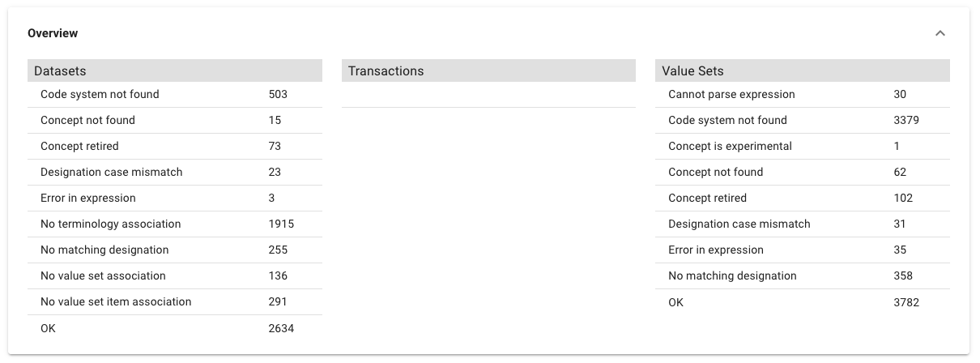Click Datasets 'Designation case mismatch' row
This screenshot has width=980, height=363.
[111, 172]
